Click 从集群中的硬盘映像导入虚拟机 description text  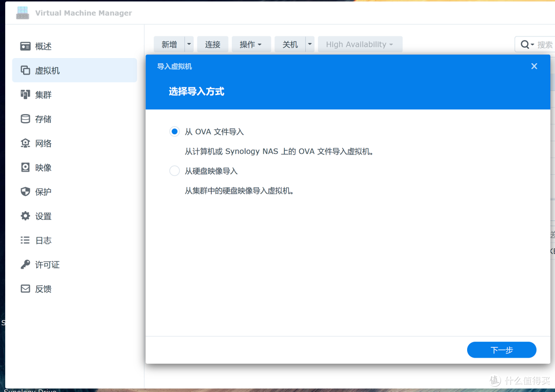pos(239,191)
